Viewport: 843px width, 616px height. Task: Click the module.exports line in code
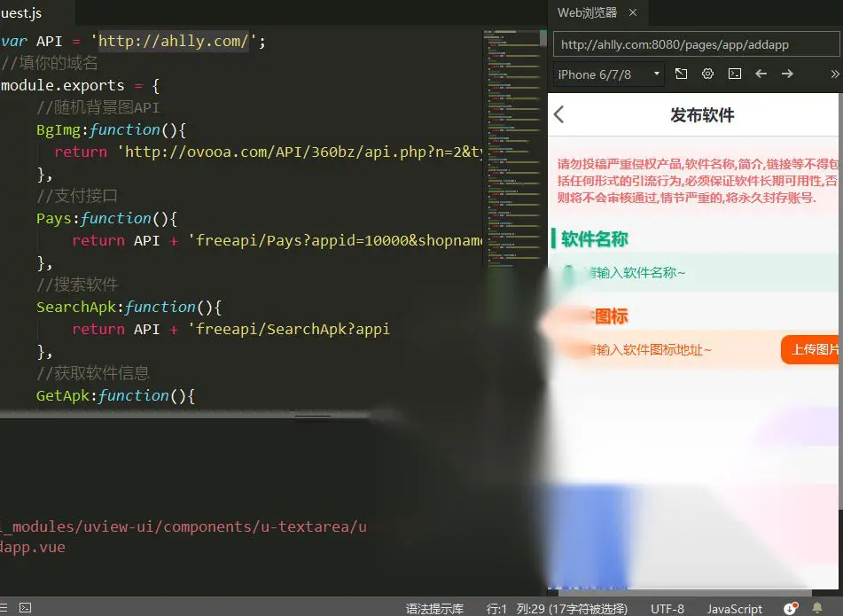[80, 85]
